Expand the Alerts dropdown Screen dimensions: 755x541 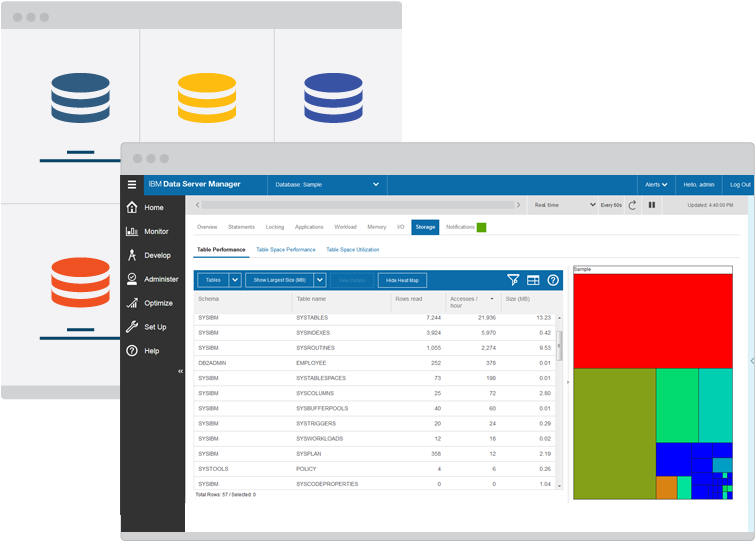click(656, 185)
